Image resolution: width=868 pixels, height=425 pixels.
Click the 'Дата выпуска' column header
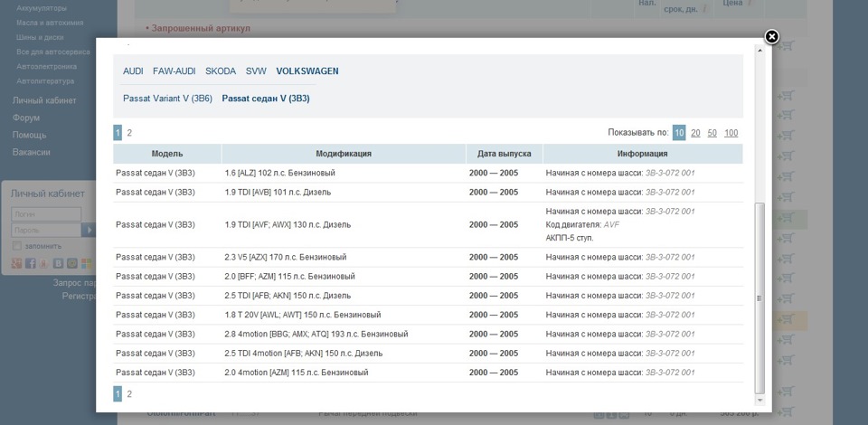pos(505,154)
